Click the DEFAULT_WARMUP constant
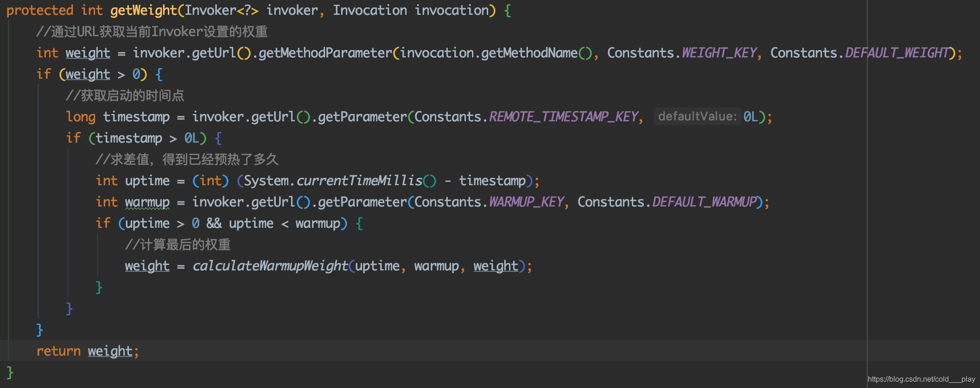 pos(704,202)
